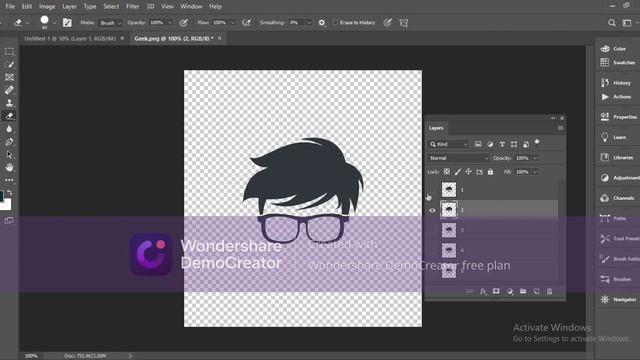This screenshot has height=360, width=640.
Task: Open the brush settings panel toggle icon
Action: click(x=67, y=23)
